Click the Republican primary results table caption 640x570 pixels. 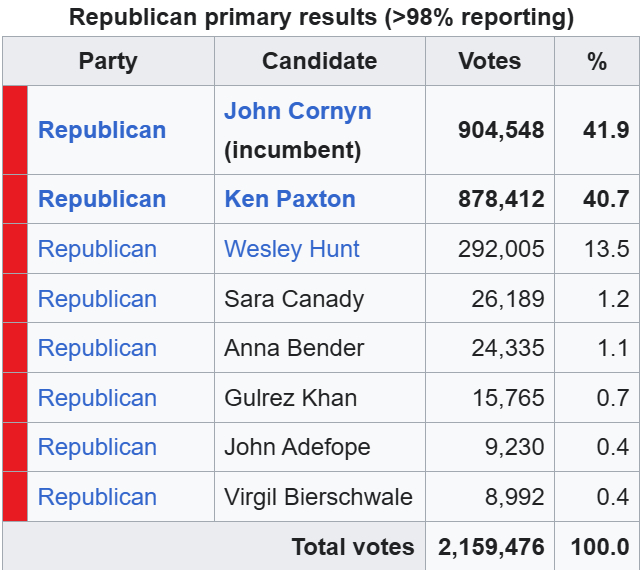[x=321, y=17]
